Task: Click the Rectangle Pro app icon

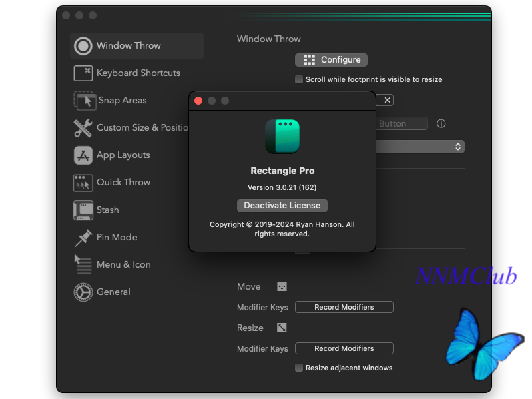Action: coord(282,136)
